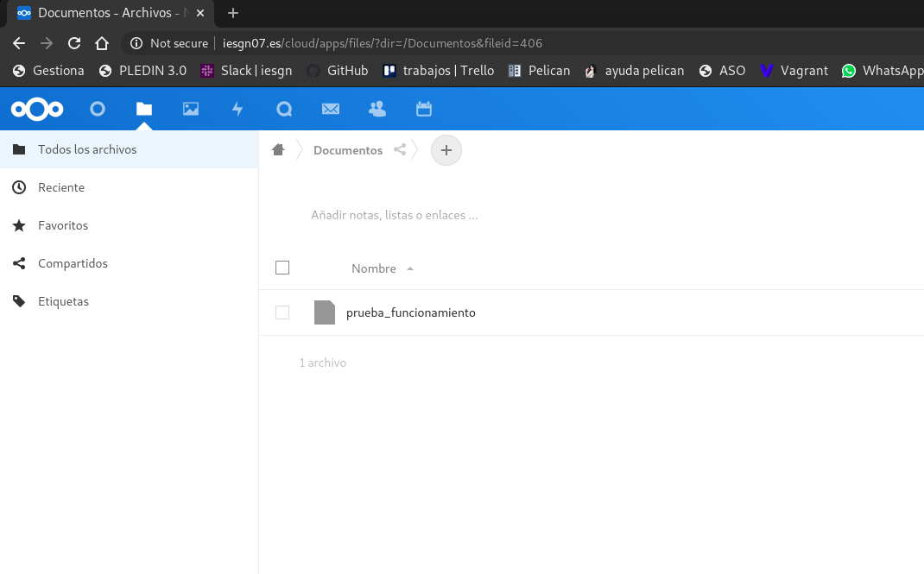Screen dimensions: 924x574
Task: Open Favoritos in the sidebar
Action: tap(63, 225)
